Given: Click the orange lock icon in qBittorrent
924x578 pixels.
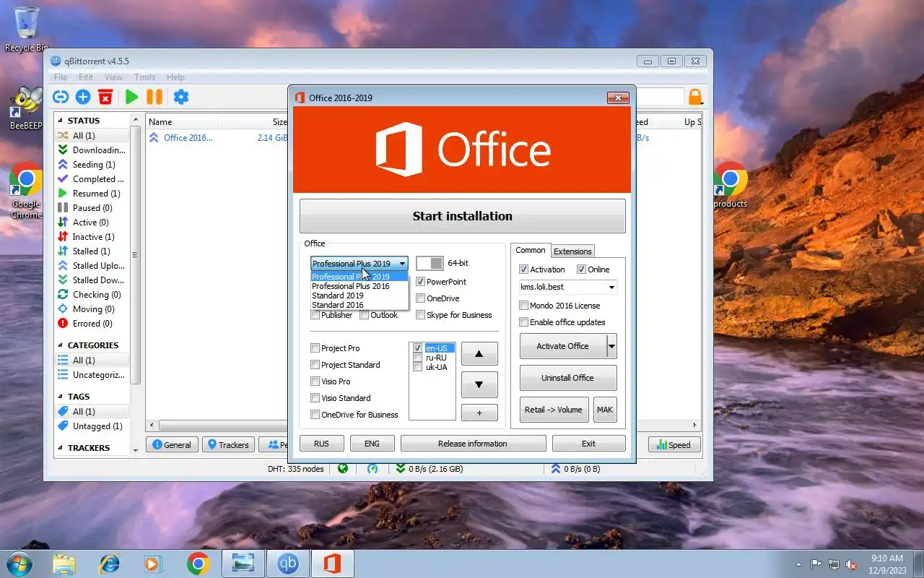Looking at the screenshot, I should [x=695, y=97].
